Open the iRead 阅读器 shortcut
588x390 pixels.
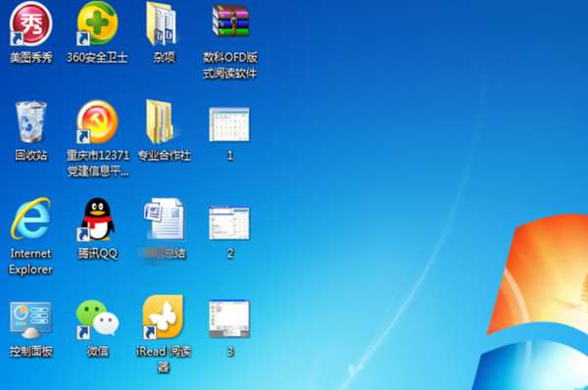(x=163, y=317)
